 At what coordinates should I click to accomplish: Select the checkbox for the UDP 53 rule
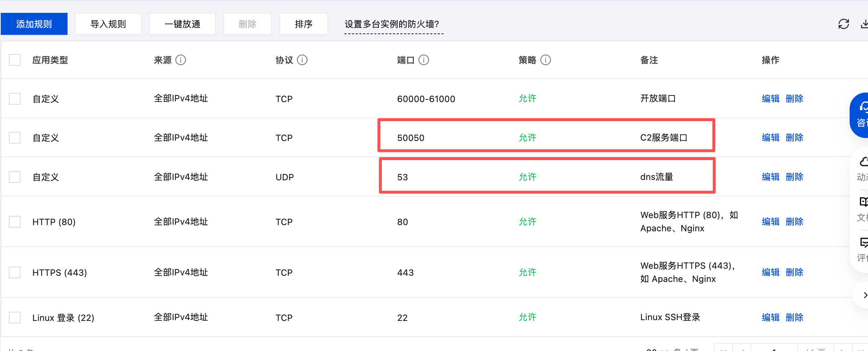14,177
